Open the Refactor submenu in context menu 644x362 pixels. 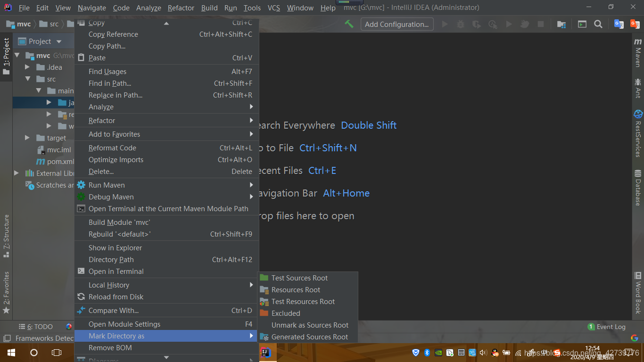pos(167,121)
